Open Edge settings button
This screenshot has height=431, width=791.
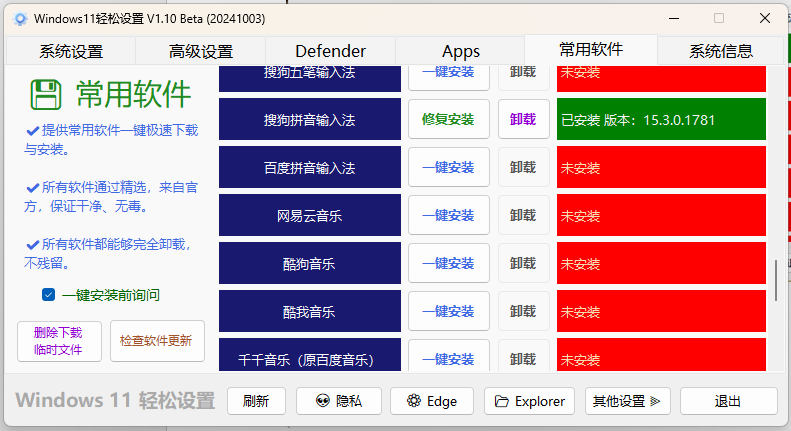(432, 401)
